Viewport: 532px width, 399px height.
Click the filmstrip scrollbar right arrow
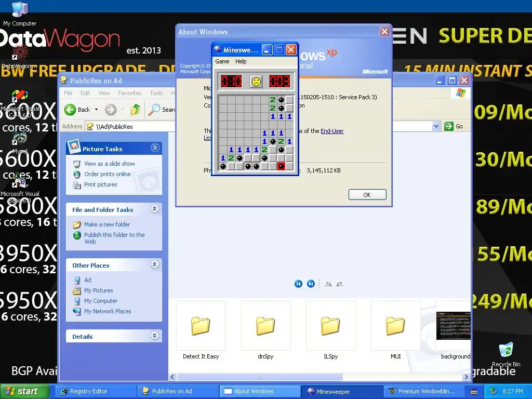467,377
